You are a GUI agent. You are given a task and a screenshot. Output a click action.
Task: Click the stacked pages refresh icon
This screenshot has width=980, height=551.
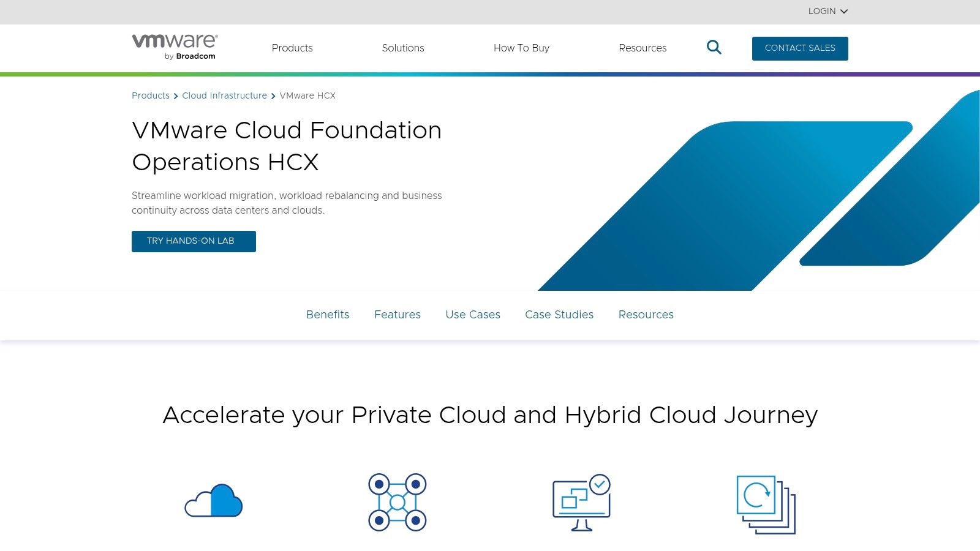click(766, 504)
